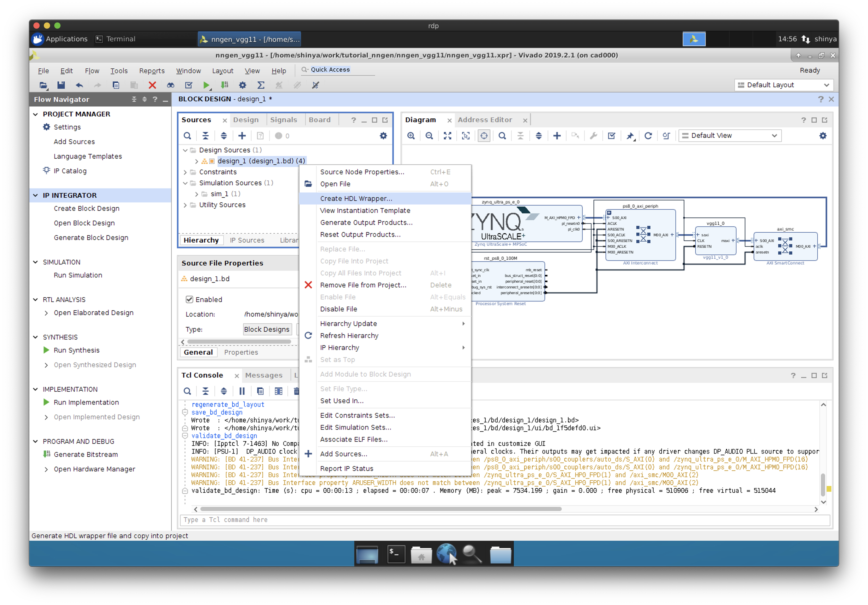The height and width of the screenshot is (605, 868).
Task: Click Regenerate Layout icon in Diagram toolbar
Action: pyautogui.click(x=648, y=136)
